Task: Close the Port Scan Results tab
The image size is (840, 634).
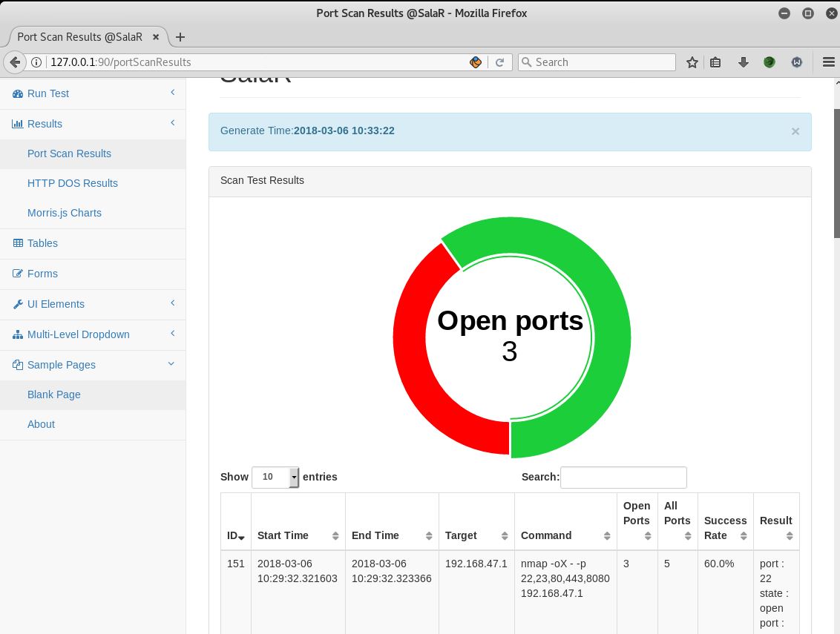Action: point(156,37)
